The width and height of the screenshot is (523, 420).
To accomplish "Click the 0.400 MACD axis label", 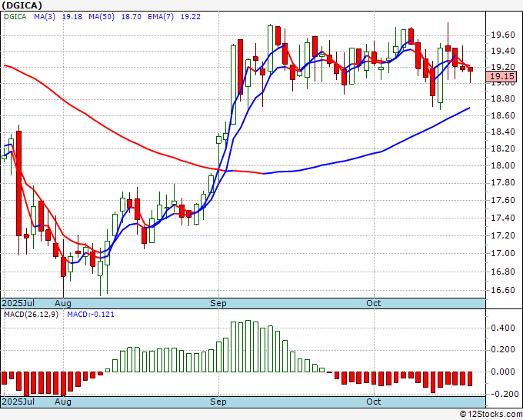I will pos(501,328).
